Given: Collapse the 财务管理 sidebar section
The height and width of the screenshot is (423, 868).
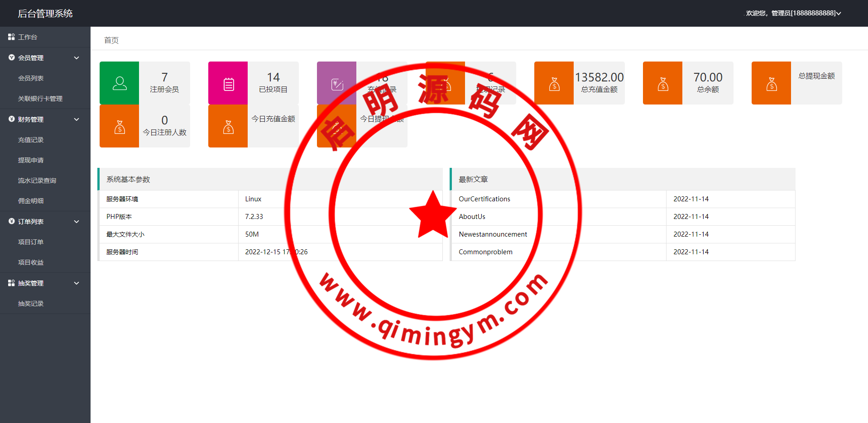Looking at the screenshot, I should pos(77,119).
